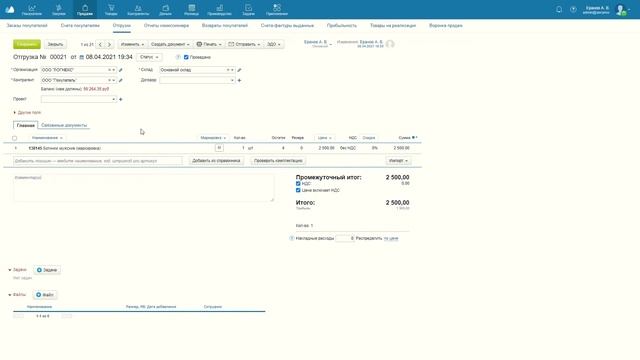The height and width of the screenshot is (360, 640).
Task: Open the Продажи section icon
Action: pyautogui.click(x=85, y=9)
